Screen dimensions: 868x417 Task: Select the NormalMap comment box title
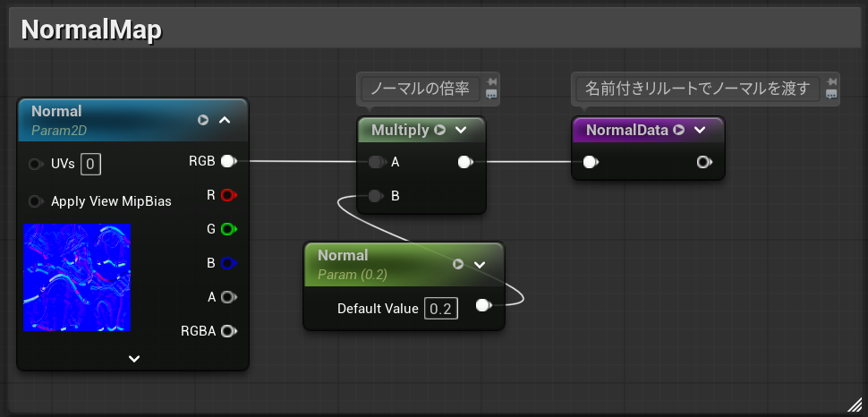tap(91, 30)
